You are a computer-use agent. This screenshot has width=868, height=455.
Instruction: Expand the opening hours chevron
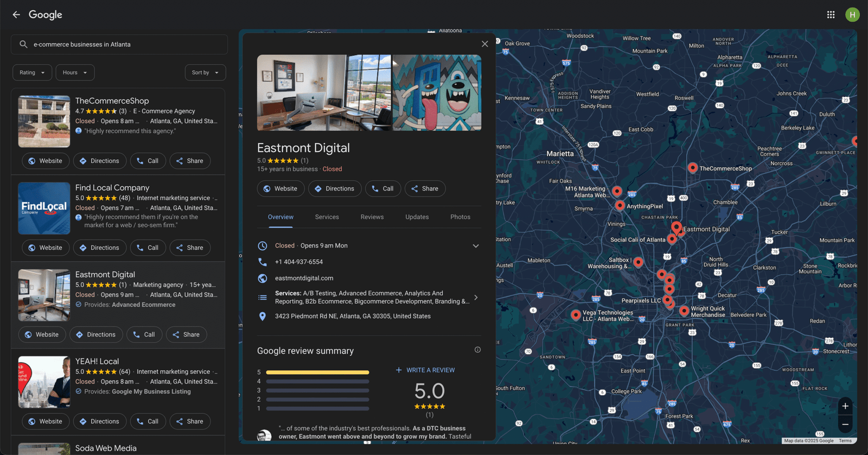476,246
